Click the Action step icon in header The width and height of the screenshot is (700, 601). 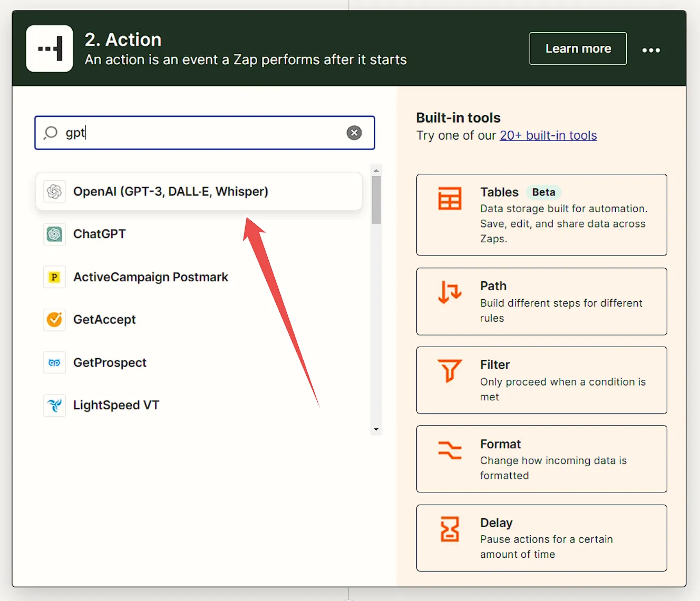pos(50,48)
